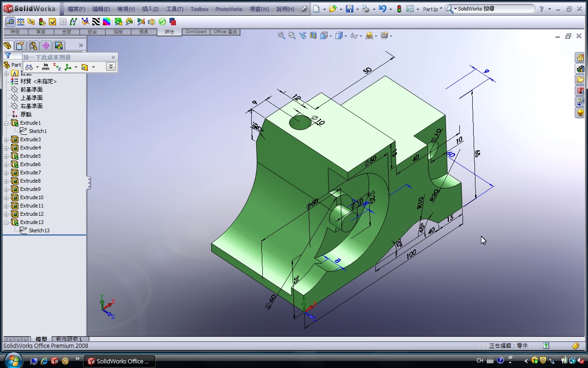This screenshot has width=588, height=368.
Task: Click the Print icon
Action: click(366, 9)
